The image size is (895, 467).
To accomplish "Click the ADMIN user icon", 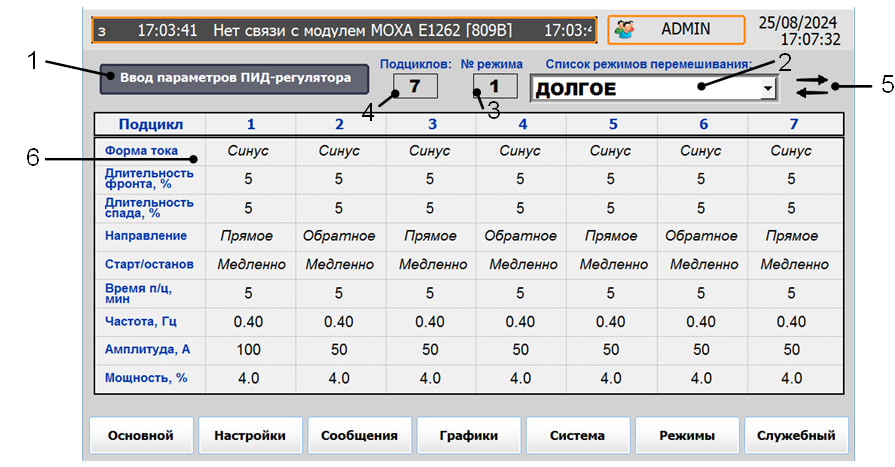I will (624, 30).
